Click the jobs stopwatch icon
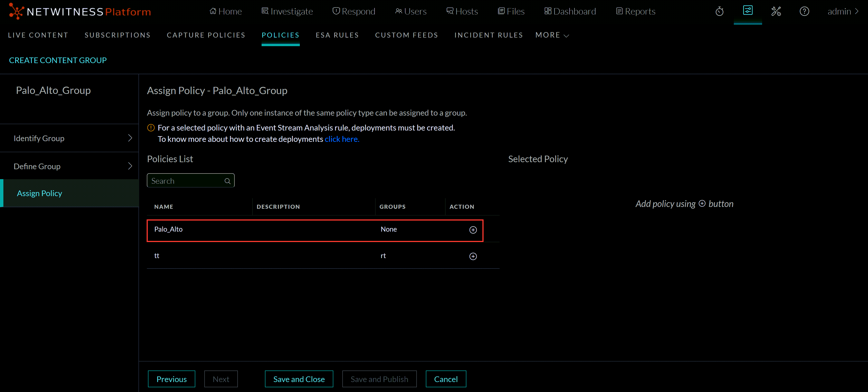868x392 pixels. click(720, 11)
